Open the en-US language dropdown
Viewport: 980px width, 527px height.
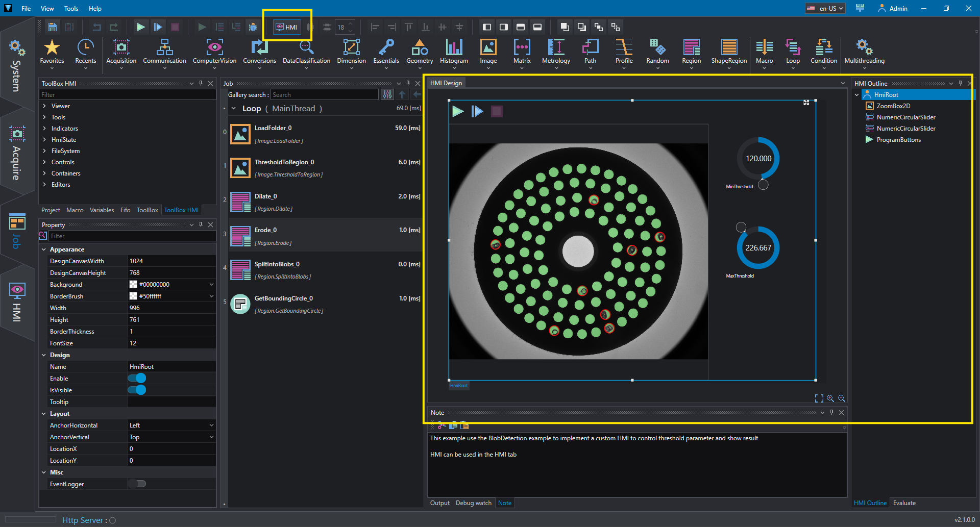coord(825,8)
